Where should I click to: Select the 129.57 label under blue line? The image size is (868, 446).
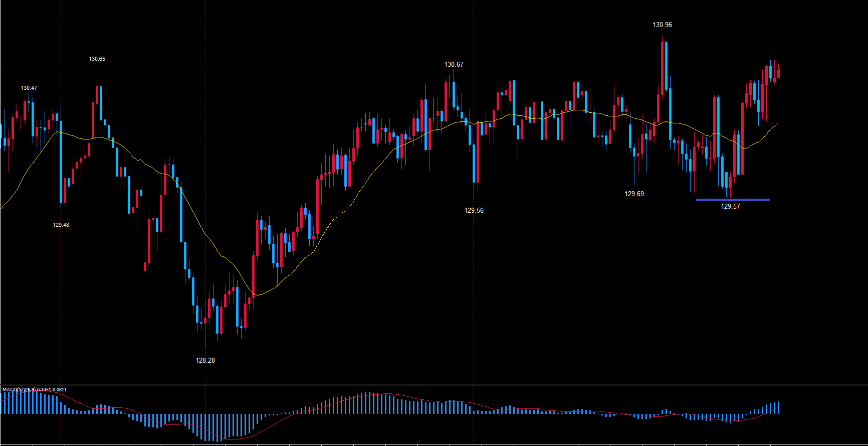(730, 206)
